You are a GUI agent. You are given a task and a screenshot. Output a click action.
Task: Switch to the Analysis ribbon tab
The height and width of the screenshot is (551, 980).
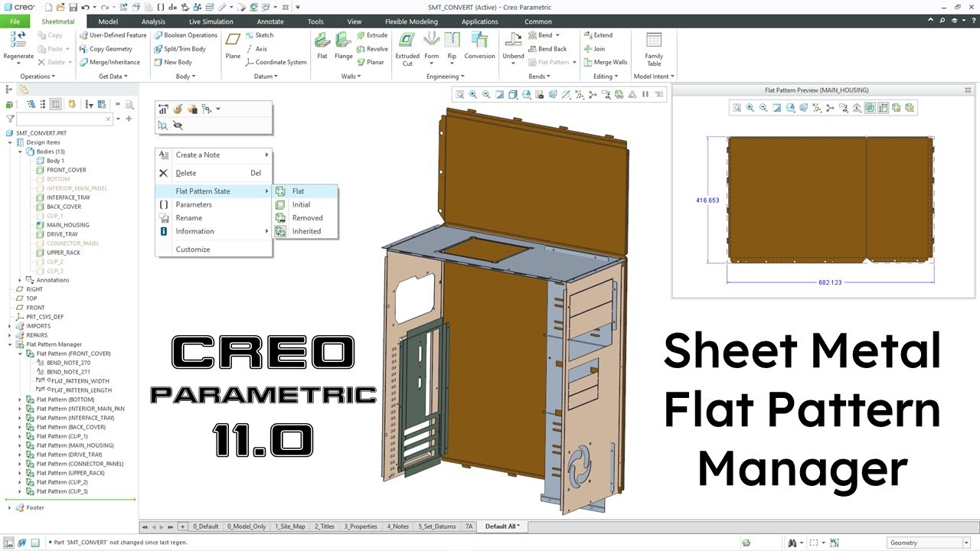pos(153,21)
